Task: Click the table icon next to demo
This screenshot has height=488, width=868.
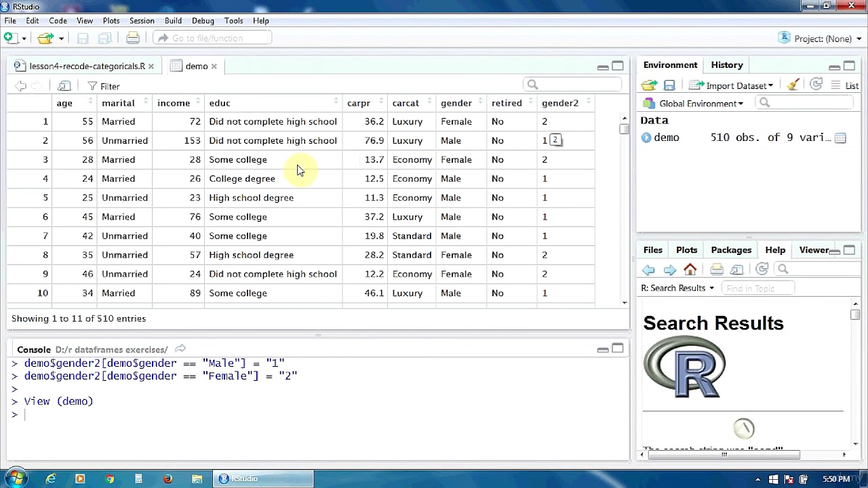Action: coord(840,138)
